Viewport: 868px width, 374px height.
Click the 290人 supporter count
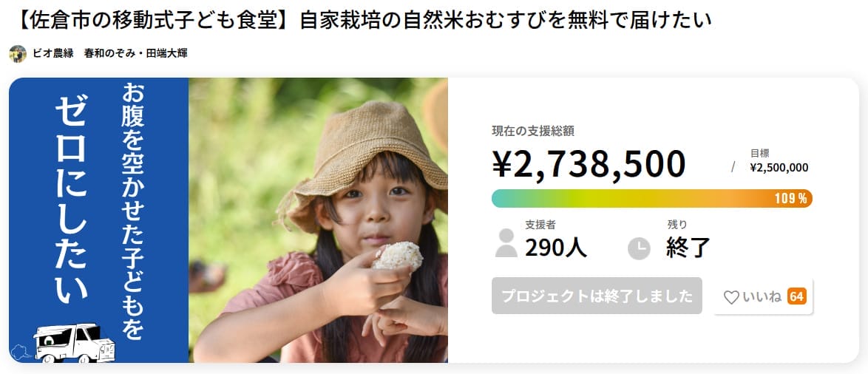pyautogui.click(x=556, y=248)
